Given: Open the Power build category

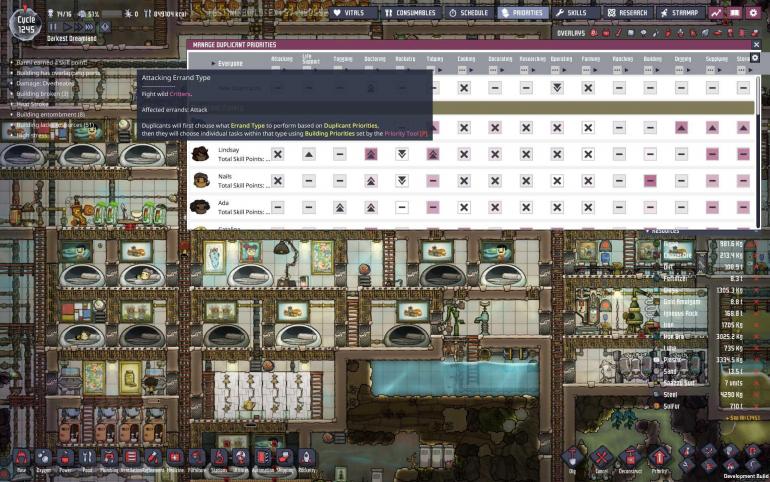Looking at the screenshot, I should point(65,458).
